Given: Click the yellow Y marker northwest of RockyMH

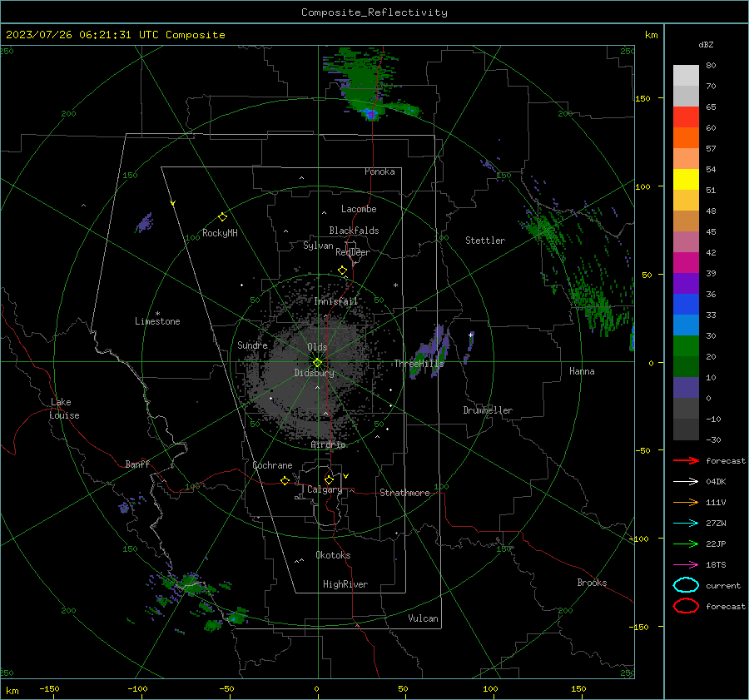Looking at the screenshot, I should (173, 203).
